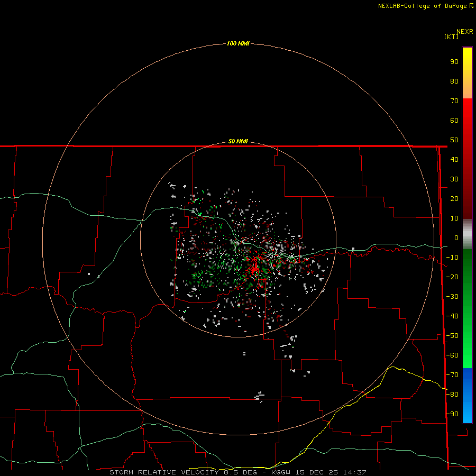
Task: Click the yellow-orange top segment of color bar
Action: [467, 73]
